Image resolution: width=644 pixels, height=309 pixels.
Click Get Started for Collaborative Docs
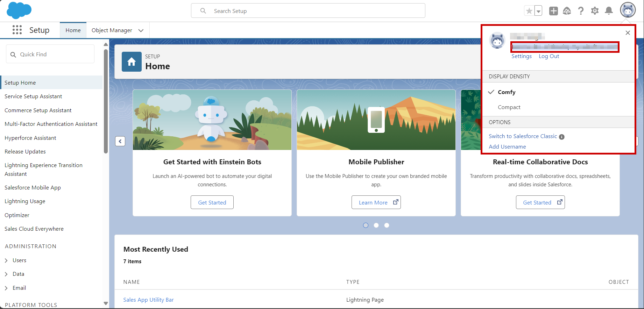(540, 202)
